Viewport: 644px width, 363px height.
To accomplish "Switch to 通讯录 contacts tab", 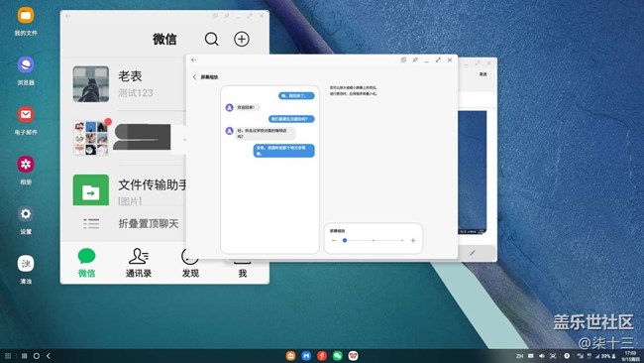I will [x=139, y=263].
